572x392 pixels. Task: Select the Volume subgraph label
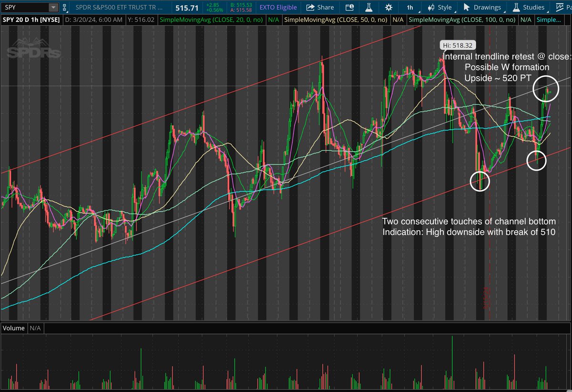[14, 328]
